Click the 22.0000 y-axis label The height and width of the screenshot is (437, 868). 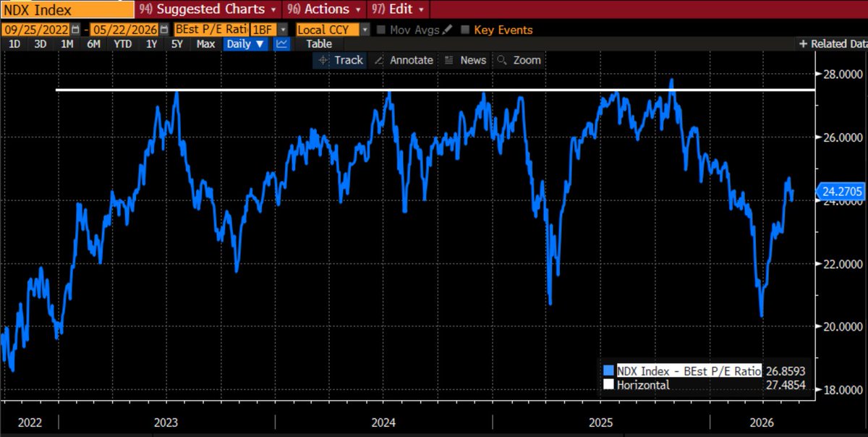[844, 263]
